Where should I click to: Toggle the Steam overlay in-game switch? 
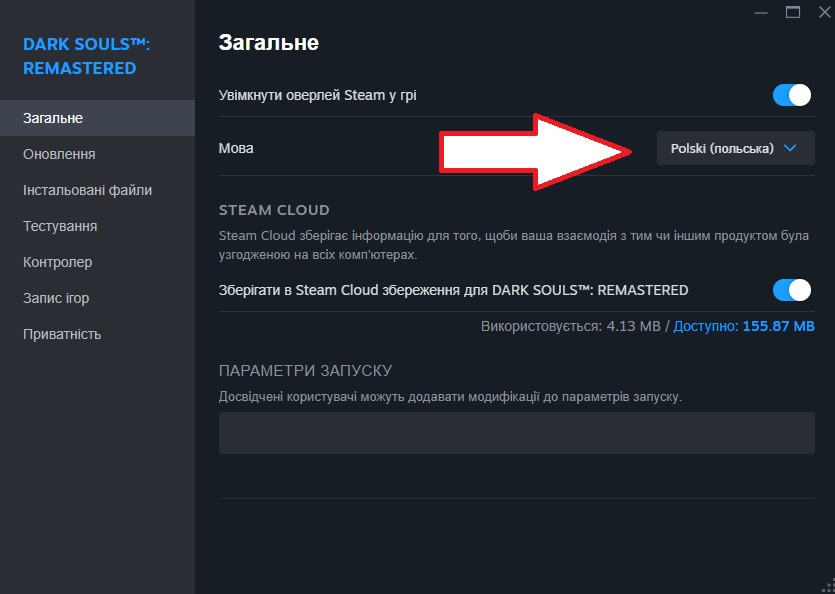click(791, 95)
